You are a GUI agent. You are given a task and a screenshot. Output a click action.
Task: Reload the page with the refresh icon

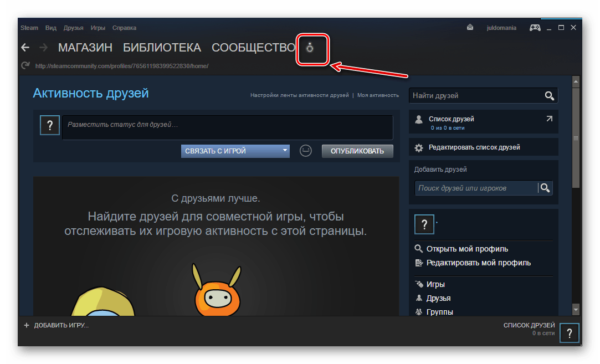click(25, 65)
